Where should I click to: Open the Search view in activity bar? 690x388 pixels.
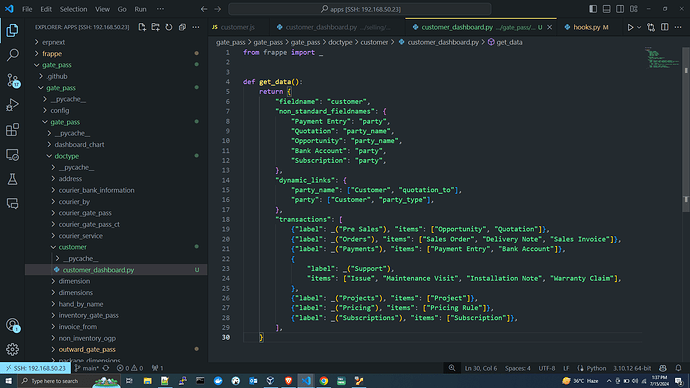coord(12,55)
